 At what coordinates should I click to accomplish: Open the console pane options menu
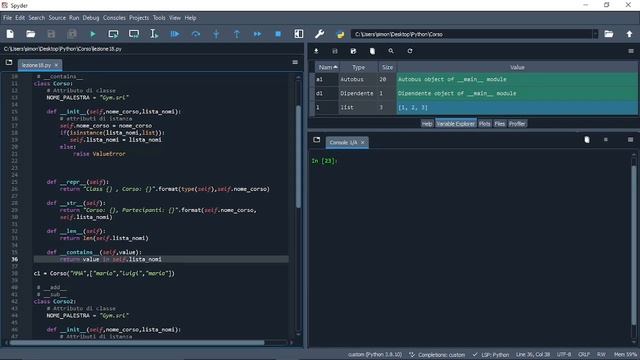point(630,140)
